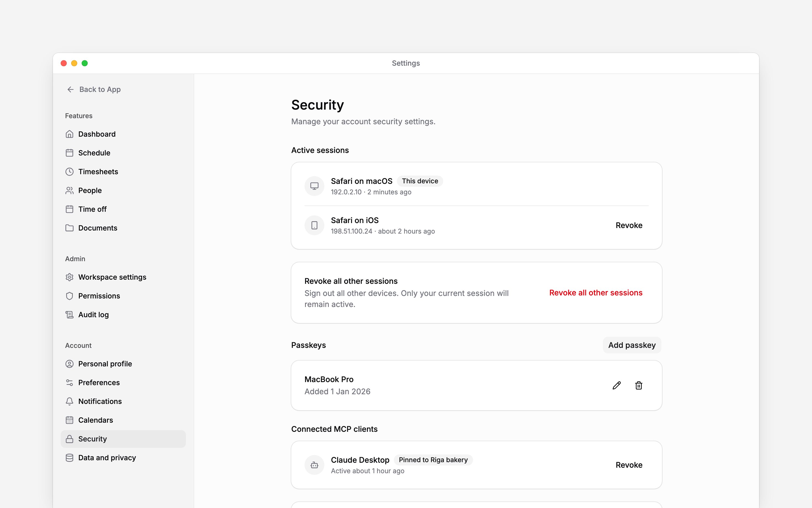Click the Calendars grid icon
Viewport: 812px width, 508px height.
(x=70, y=420)
